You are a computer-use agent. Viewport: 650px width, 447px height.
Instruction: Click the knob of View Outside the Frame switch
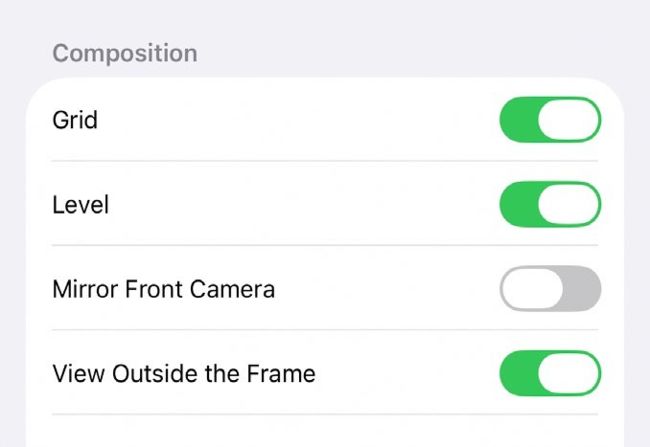[x=569, y=373]
